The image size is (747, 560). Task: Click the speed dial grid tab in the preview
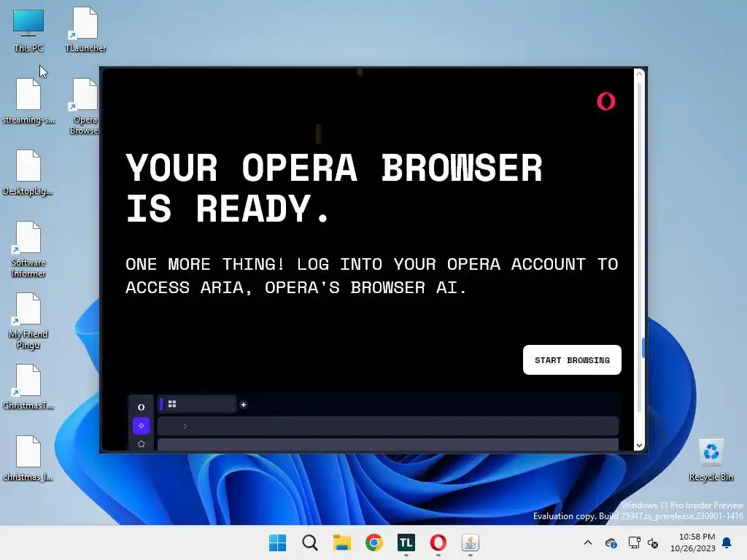(x=197, y=404)
